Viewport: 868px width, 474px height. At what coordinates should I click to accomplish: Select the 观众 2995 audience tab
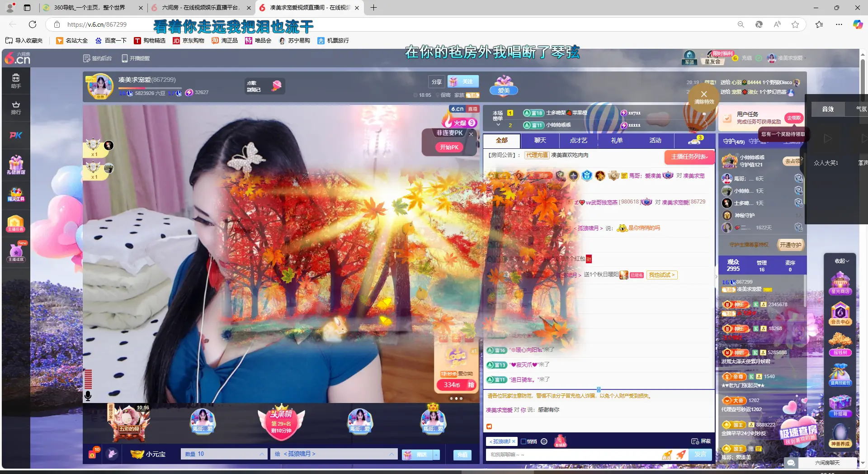pos(733,265)
